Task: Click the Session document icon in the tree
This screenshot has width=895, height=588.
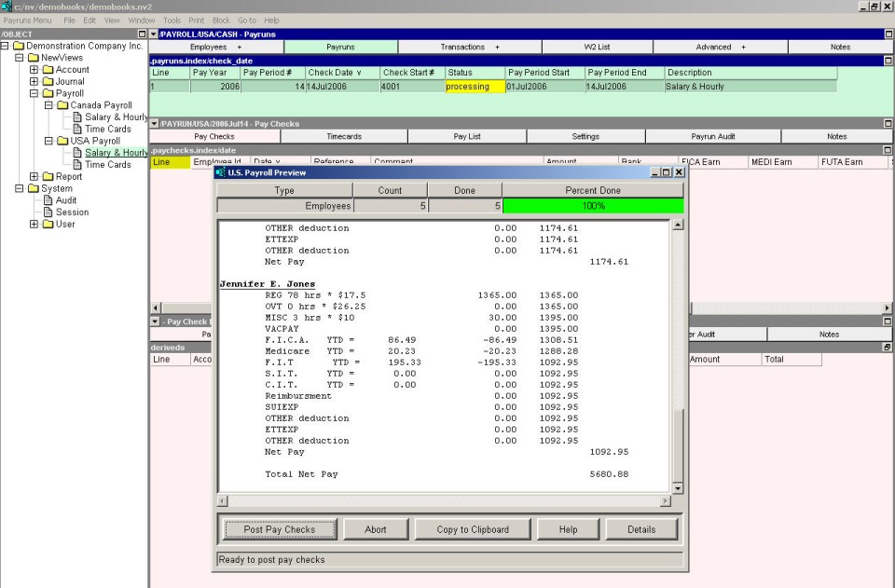Action: tap(48, 212)
